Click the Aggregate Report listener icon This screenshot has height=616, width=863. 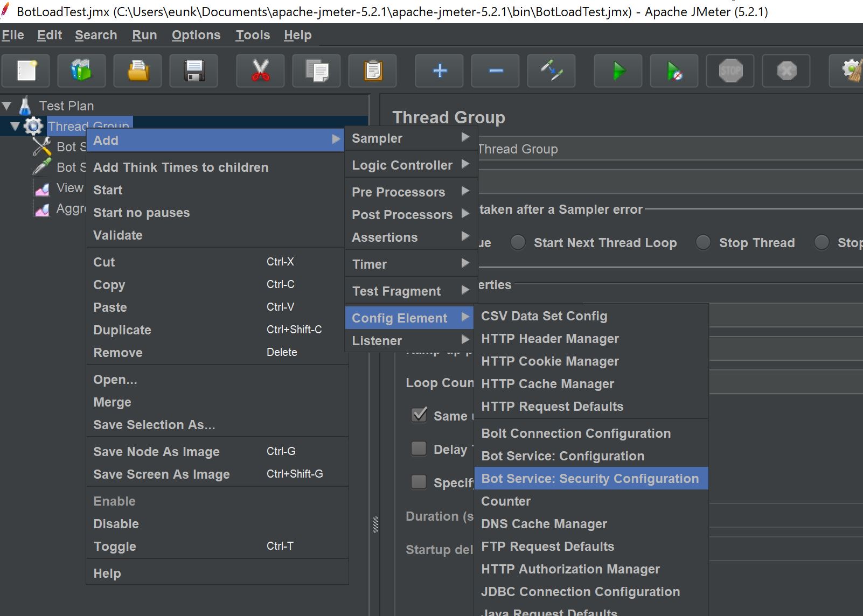pyautogui.click(x=42, y=209)
